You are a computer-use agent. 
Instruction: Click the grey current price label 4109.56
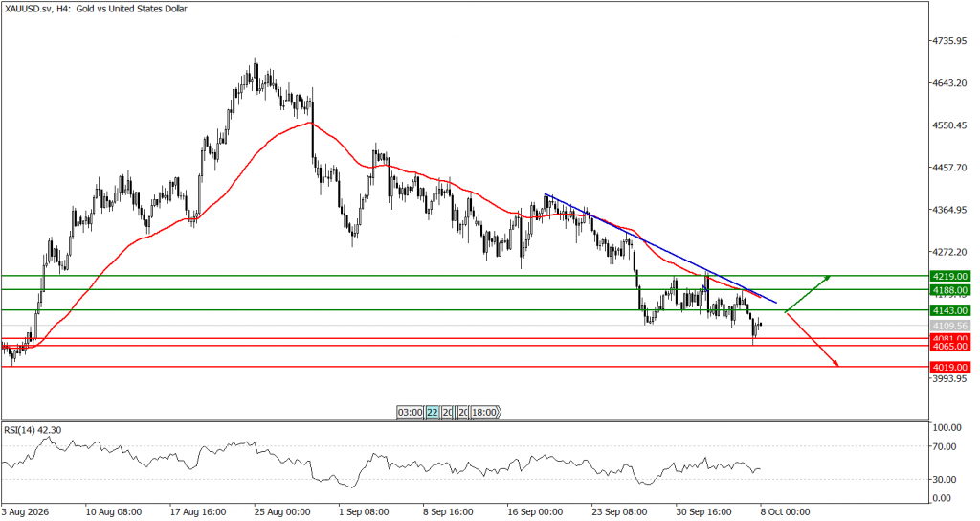point(950,326)
